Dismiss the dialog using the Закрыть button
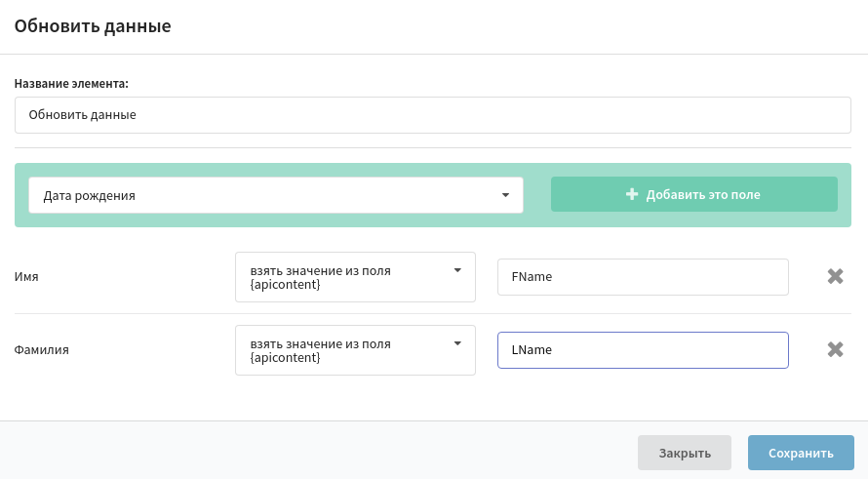Image resolution: width=868 pixels, height=479 pixels. coord(685,453)
